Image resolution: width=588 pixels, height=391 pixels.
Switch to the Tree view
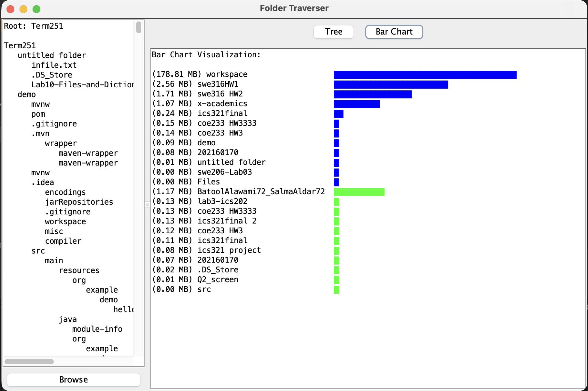[x=333, y=32]
